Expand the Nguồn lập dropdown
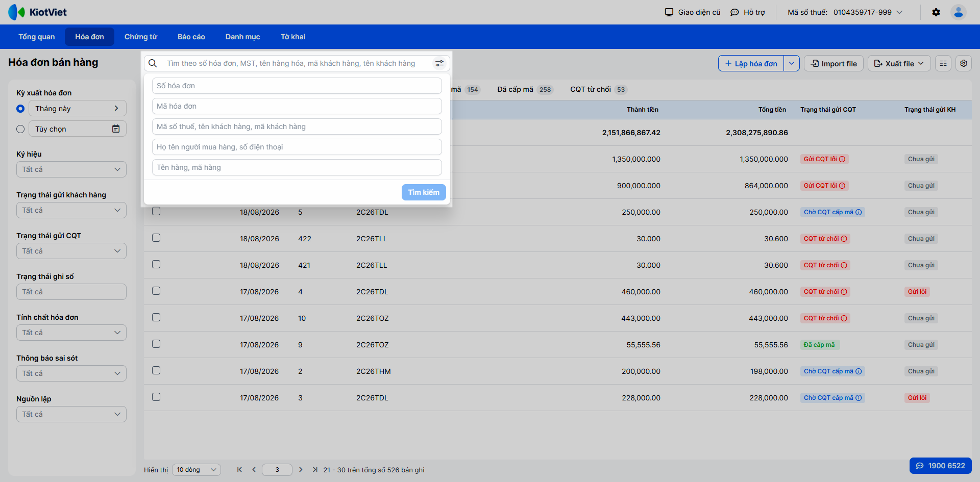 coord(71,414)
